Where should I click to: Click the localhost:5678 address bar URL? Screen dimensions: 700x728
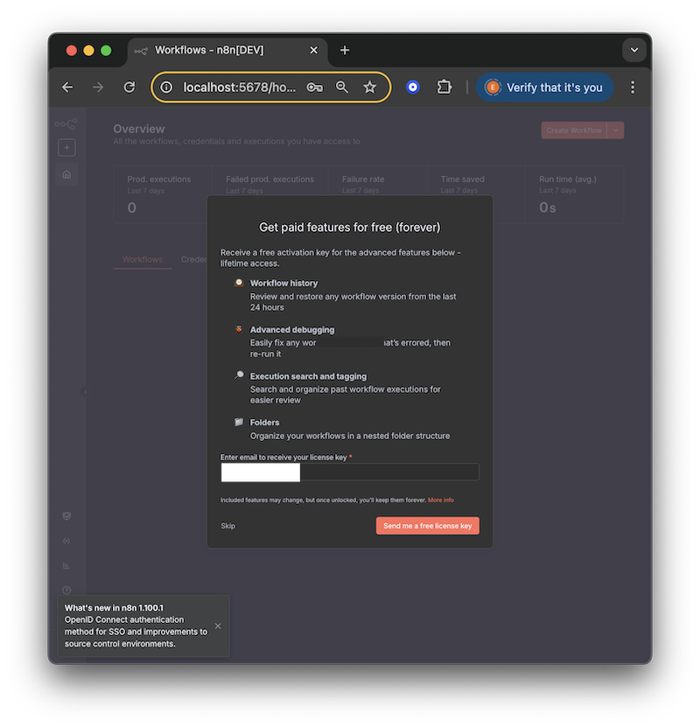pos(239,87)
